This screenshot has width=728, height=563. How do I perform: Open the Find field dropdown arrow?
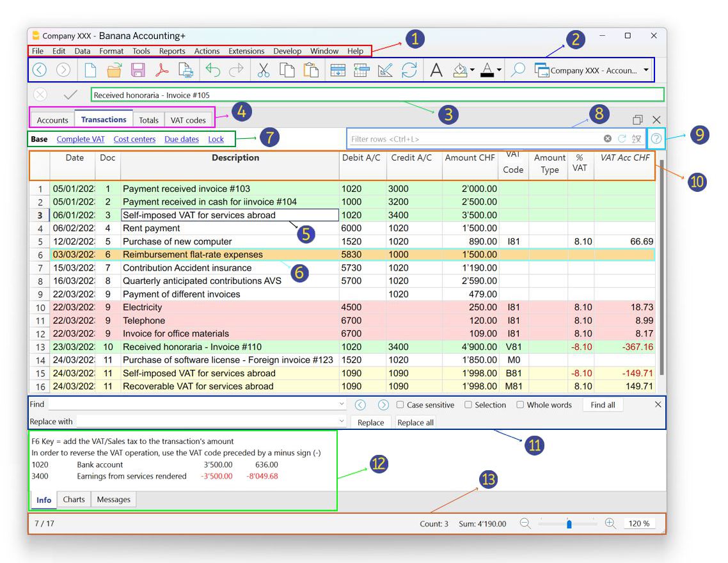[342, 405]
